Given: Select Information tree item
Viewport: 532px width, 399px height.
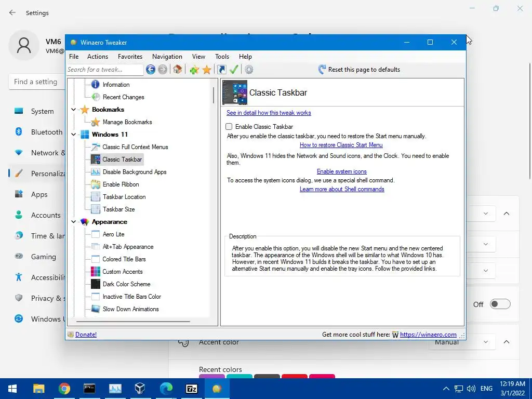Looking at the screenshot, I should (116, 85).
